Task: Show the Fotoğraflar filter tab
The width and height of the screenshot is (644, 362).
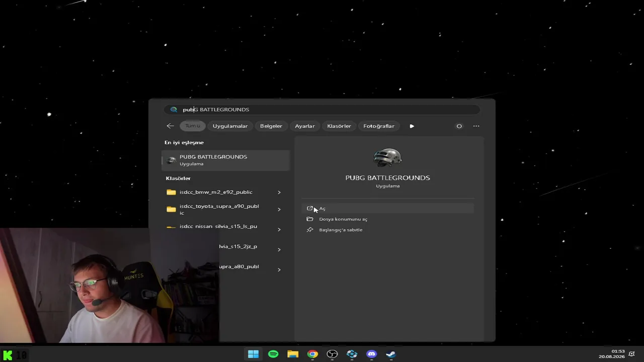Action: click(379, 126)
